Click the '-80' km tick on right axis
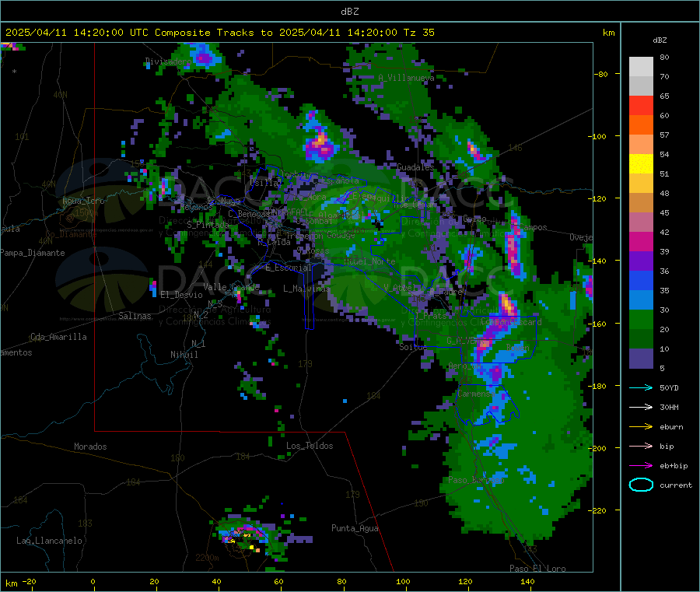Screen dimensions: 700x592 [x=601, y=74]
